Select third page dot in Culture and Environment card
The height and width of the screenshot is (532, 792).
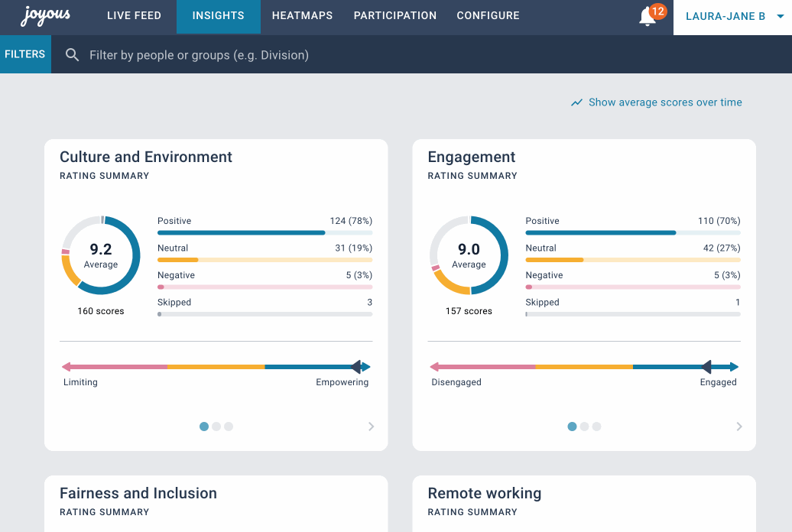point(229,427)
